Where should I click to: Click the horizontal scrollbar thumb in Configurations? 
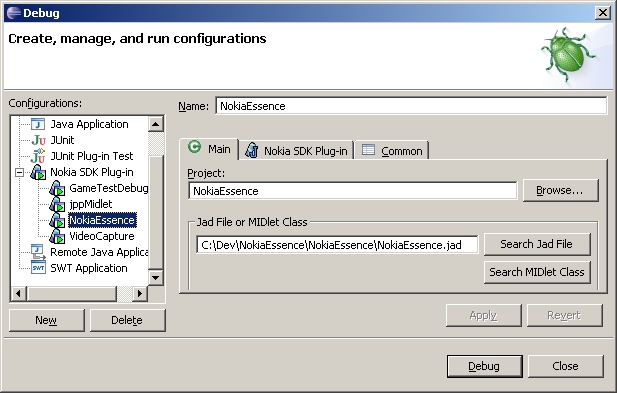(71, 293)
